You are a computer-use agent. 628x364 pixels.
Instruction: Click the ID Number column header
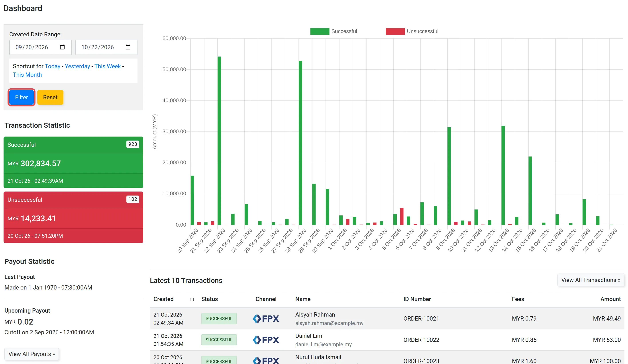tap(417, 299)
